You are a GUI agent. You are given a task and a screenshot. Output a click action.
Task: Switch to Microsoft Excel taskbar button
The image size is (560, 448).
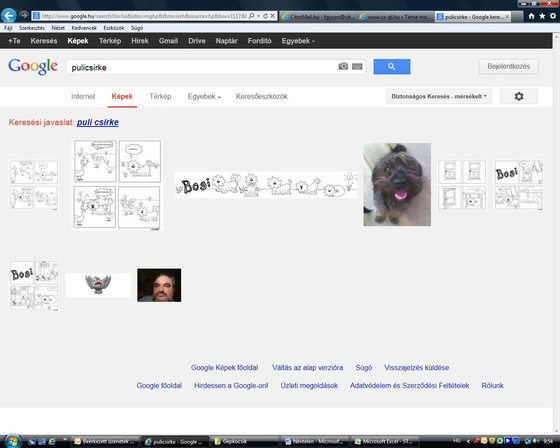click(385, 441)
